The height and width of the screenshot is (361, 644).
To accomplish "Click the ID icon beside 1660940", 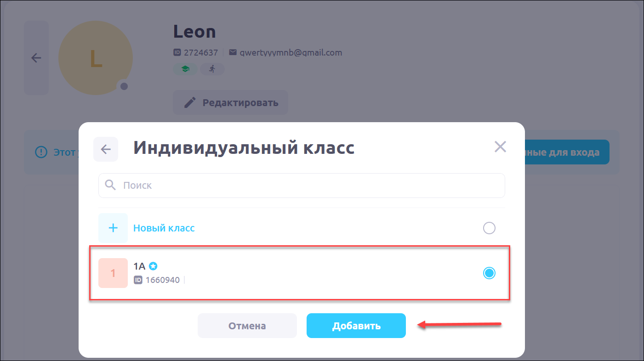I will click(138, 280).
